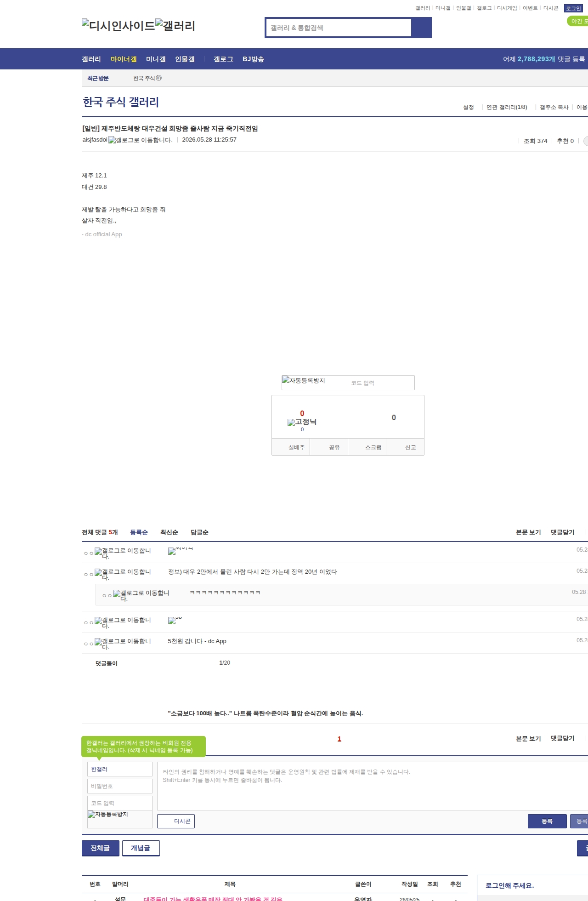This screenshot has height=901, width=588.
Task: Click the 공유 button
Action: click(x=329, y=447)
